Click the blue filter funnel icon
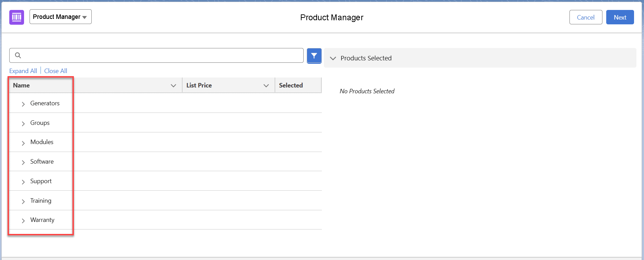 pos(314,56)
